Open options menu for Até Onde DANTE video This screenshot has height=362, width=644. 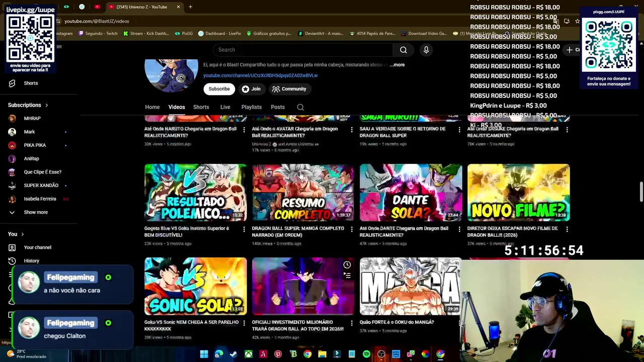coord(459,229)
